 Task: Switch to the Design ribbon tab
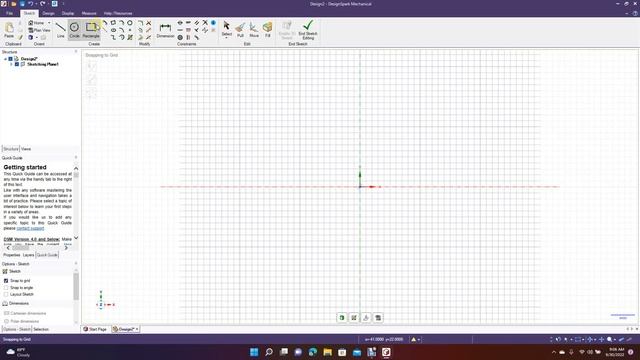coord(48,13)
